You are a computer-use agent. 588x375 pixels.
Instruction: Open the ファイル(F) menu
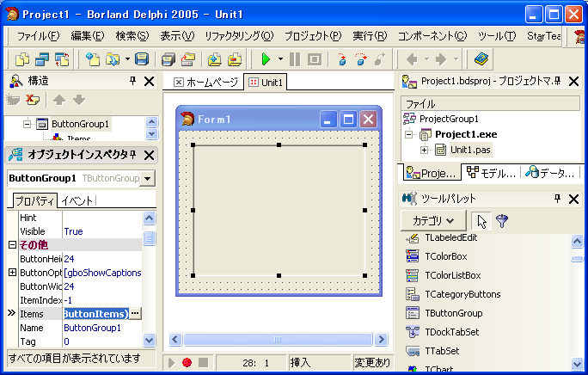(x=38, y=36)
